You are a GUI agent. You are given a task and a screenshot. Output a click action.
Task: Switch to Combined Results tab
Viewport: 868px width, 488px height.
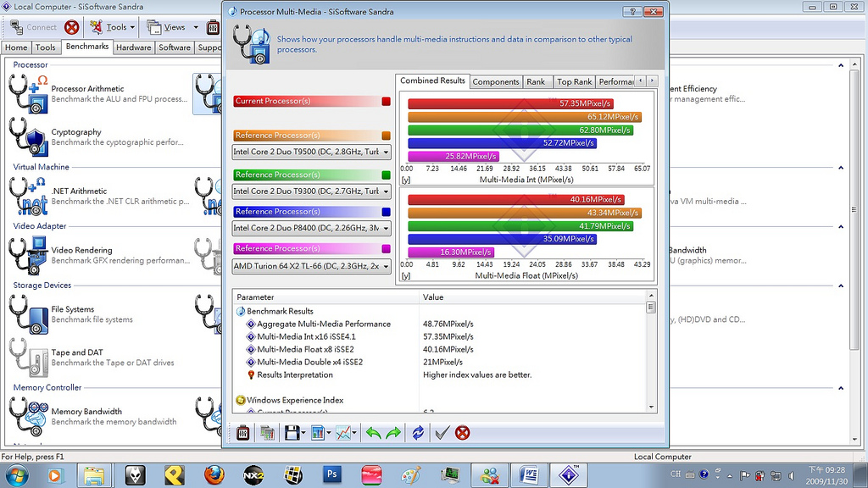[432, 80]
